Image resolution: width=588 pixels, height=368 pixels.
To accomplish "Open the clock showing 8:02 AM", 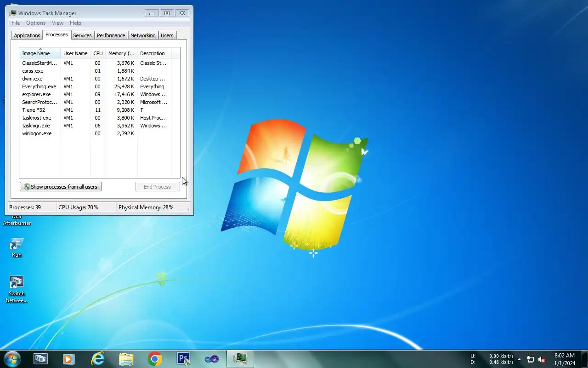I will (565, 359).
